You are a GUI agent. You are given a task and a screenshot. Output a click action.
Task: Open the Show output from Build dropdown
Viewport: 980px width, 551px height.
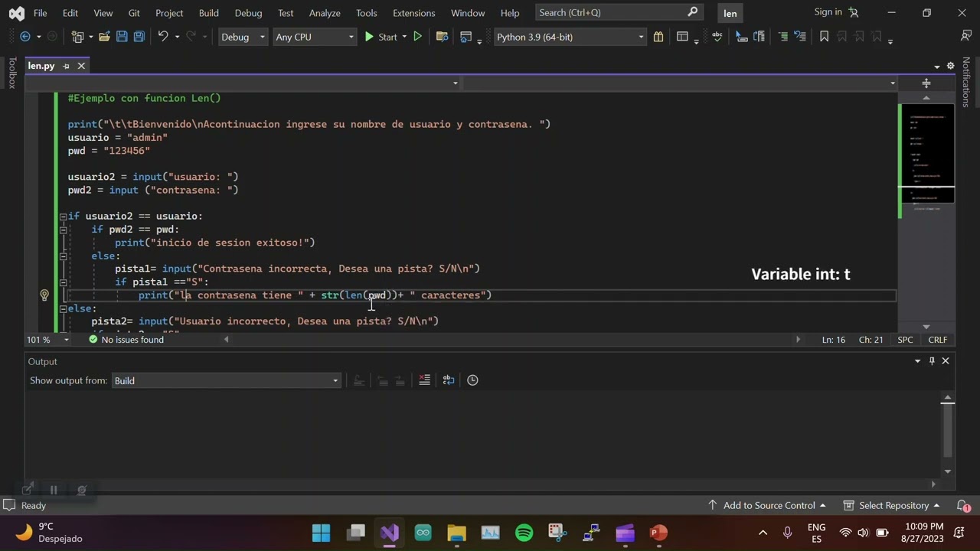click(226, 380)
